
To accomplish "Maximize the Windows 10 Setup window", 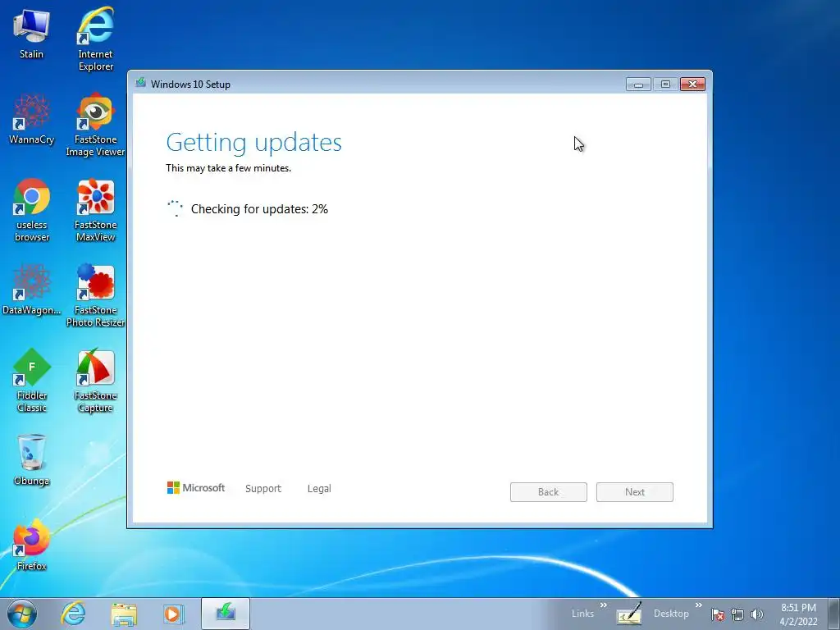I will coord(665,84).
